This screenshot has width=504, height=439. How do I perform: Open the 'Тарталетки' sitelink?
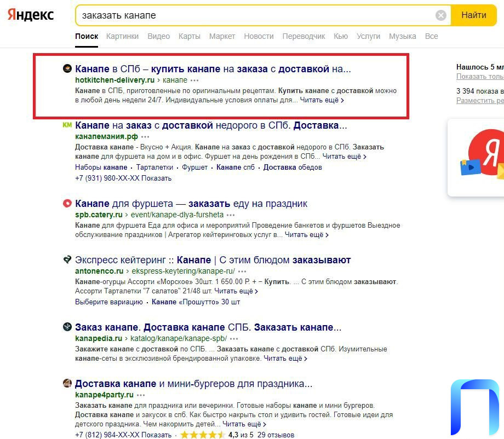pyautogui.click(x=154, y=167)
